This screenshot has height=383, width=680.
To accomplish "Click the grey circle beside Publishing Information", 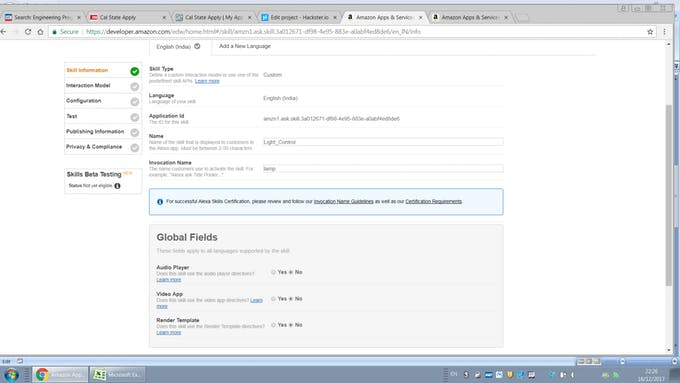I will click(134, 132).
